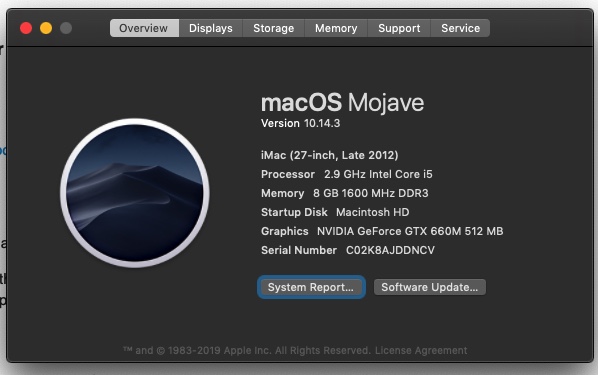Open System Report
Image resolution: width=598 pixels, height=375 pixels.
click(x=311, y=287)
